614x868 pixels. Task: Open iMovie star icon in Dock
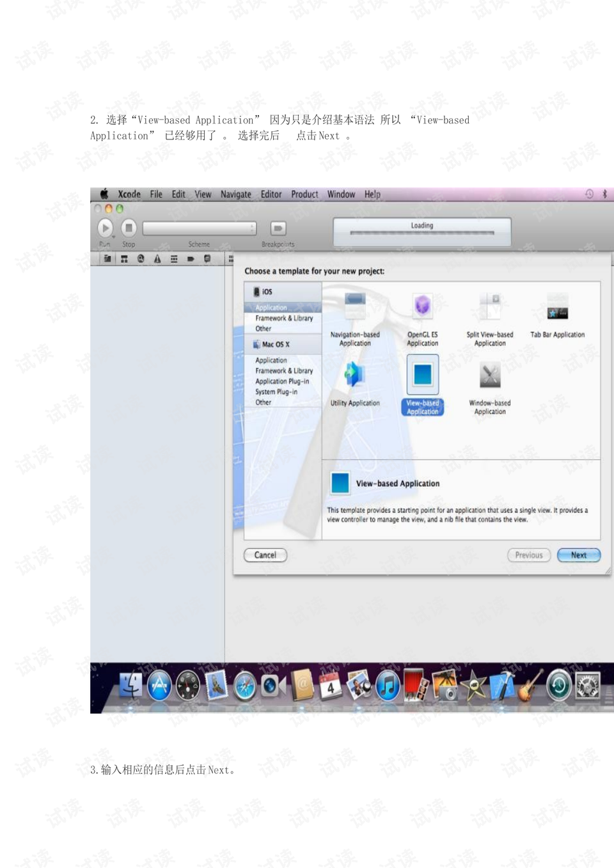click(x=473, y=686)
